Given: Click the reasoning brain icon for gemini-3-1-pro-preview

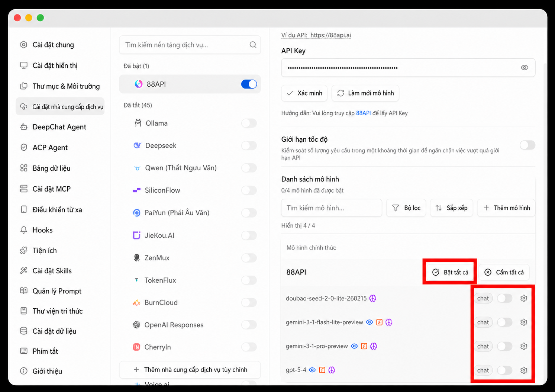Looking at the screenshot, I should point(374,346).
